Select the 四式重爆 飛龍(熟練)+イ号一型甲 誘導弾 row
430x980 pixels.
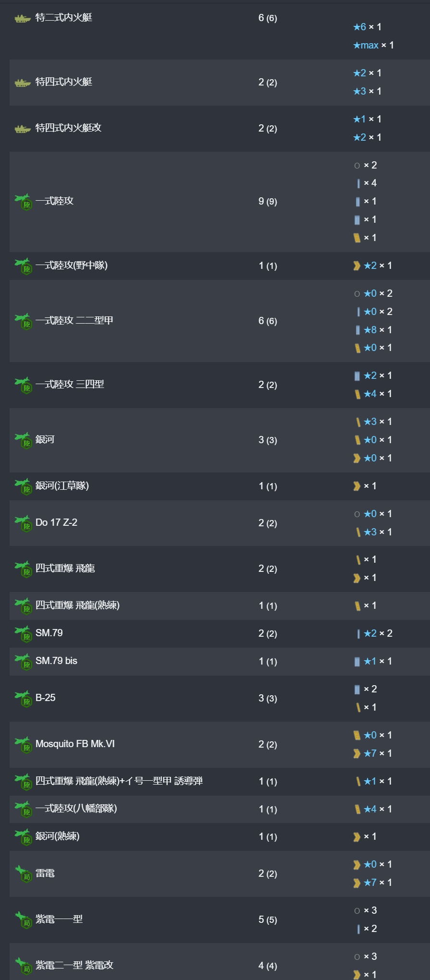[220, 782]
